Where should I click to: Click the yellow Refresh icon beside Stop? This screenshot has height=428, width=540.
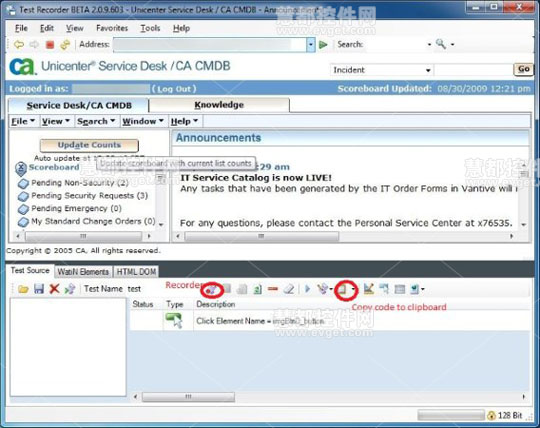[x=65, y=45]
